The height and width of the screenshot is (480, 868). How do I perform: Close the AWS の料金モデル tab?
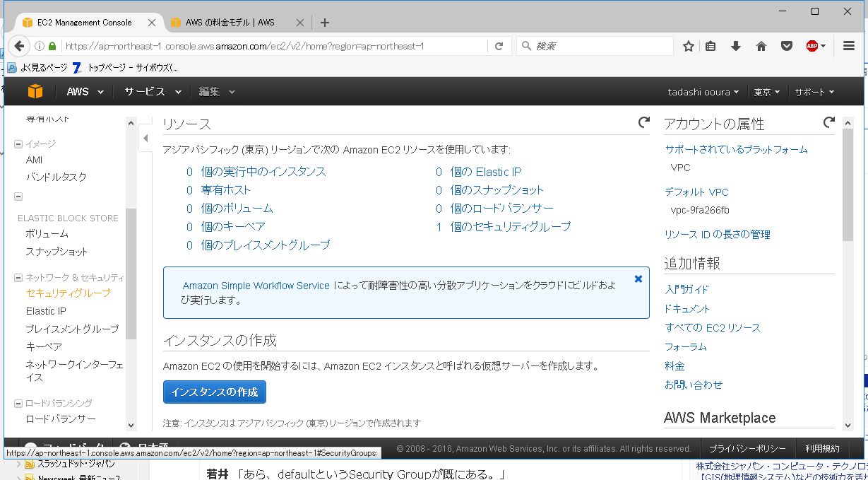coord(301,23)
